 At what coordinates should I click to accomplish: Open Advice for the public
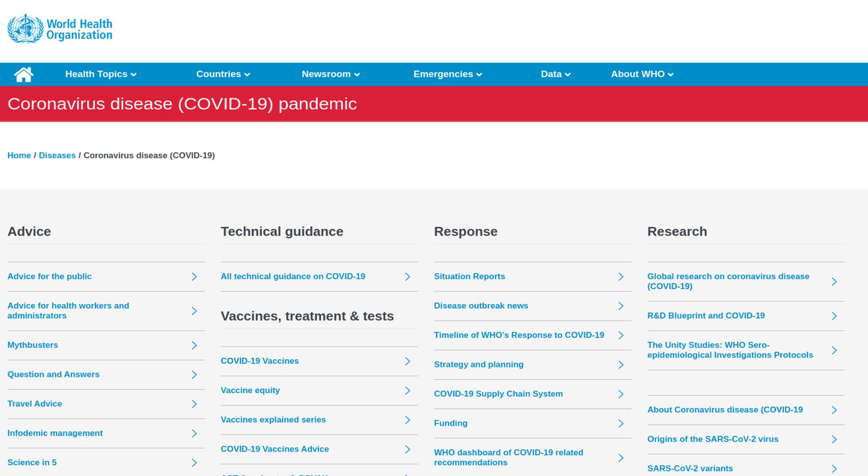(49, 276)
